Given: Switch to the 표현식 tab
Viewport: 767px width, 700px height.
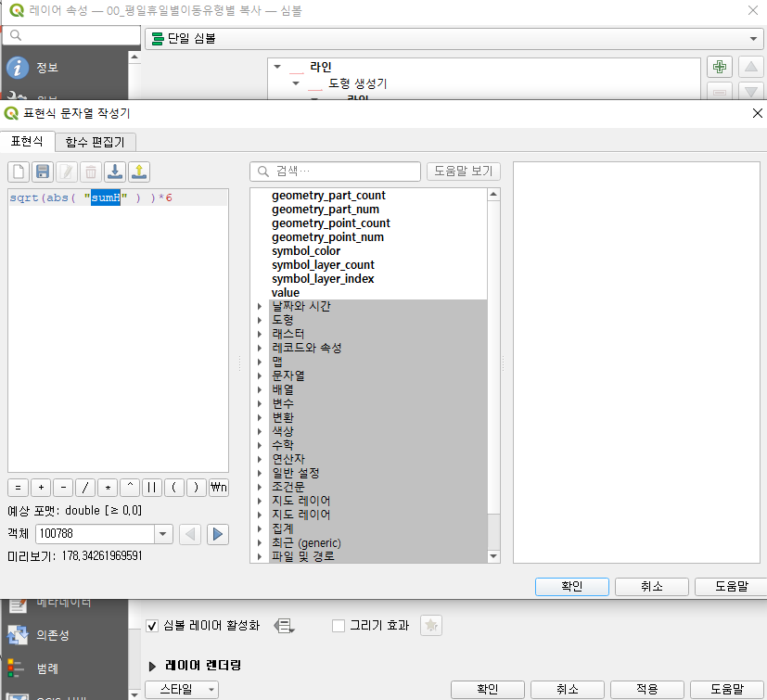Looking at the screenshot, I should click(x=27, y=141).
